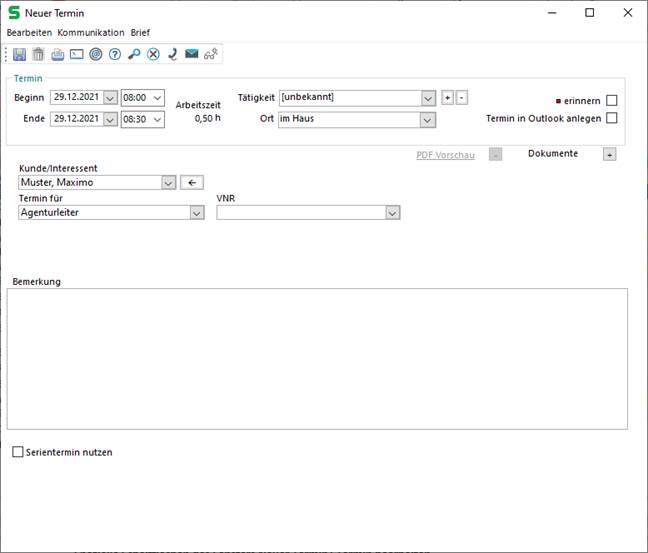
Task: Open the Ort 'im Haus' dropdown
Action: tap(428, 120)
